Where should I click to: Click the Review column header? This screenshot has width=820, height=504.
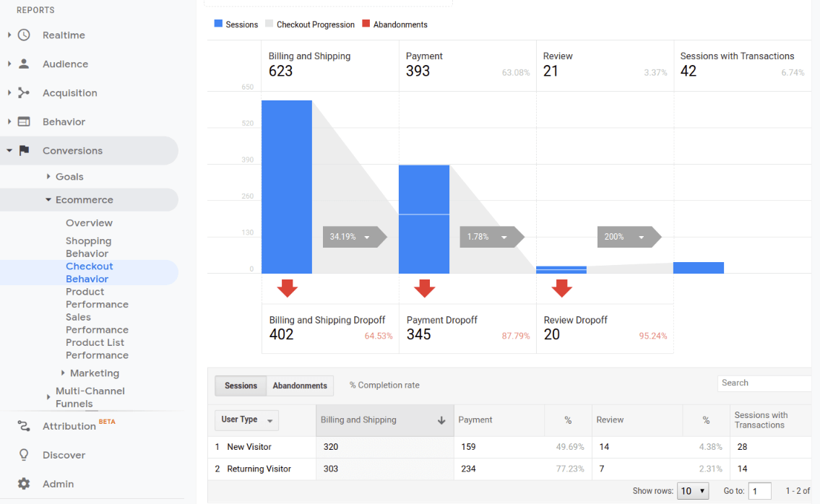[x=610, y=420]
